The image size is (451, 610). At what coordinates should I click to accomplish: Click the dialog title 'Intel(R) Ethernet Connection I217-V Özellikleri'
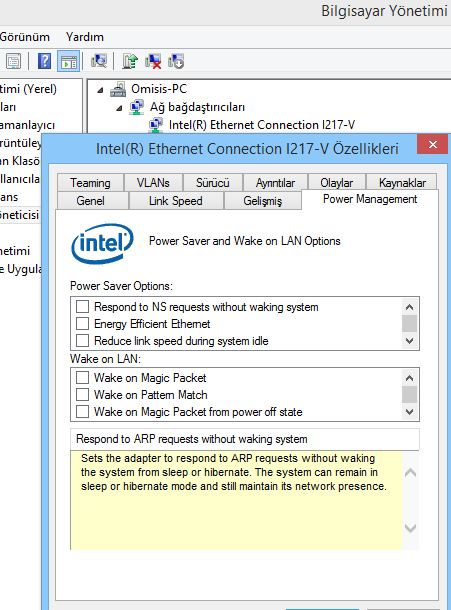click(247, 149)
